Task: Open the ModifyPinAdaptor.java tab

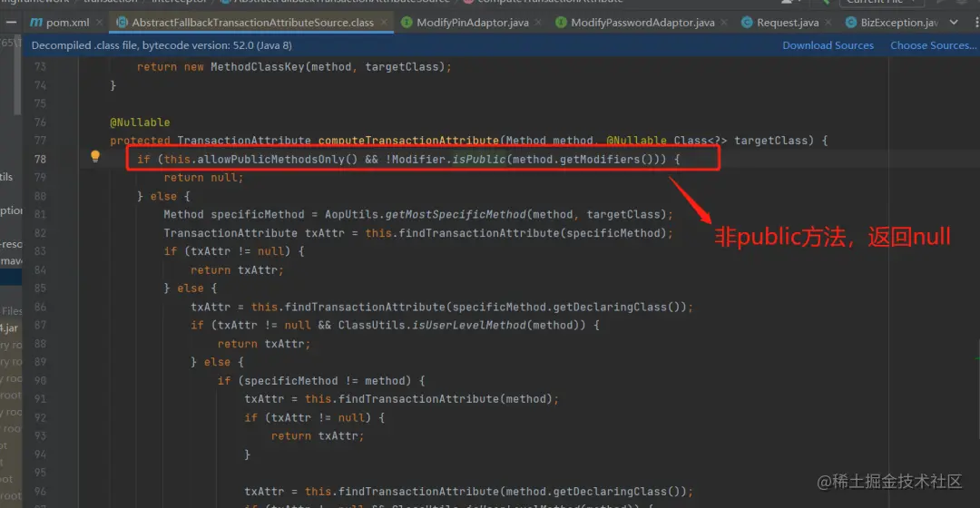Action: click(473, 23)
